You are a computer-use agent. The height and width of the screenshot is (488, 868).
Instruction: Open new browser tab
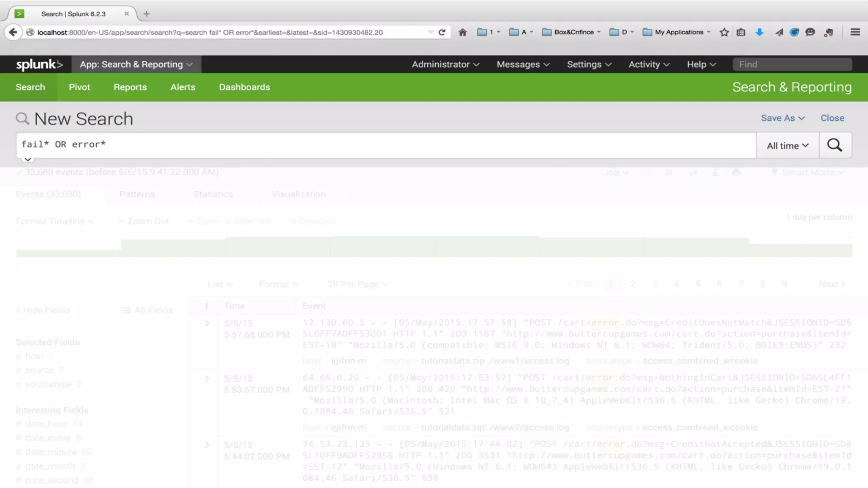pyautogui.click(x=147, y=14)
